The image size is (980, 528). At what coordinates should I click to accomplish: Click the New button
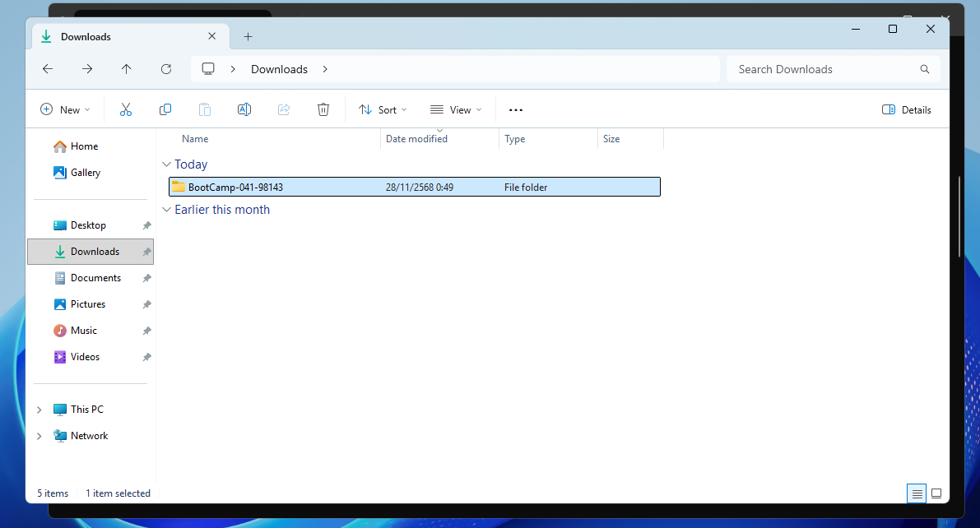(x=65, y=109)
